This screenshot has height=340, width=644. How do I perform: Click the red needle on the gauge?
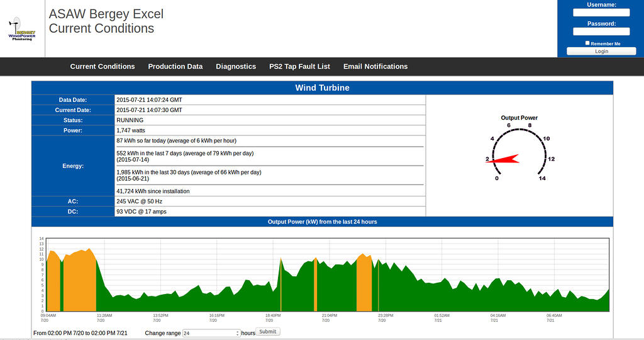click(x=502, y=159)
